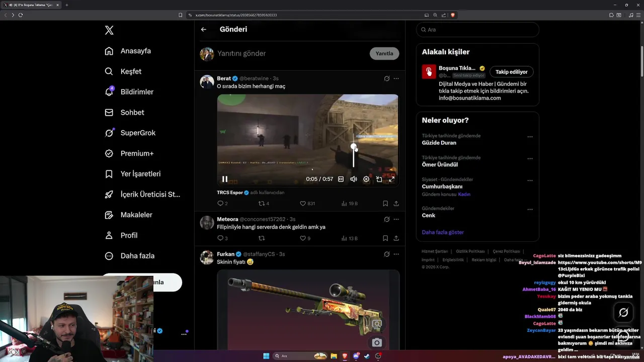Click Grok icon on Meteora's post
The width and height of the screenshot is (644, 362).
click(386, 219)
